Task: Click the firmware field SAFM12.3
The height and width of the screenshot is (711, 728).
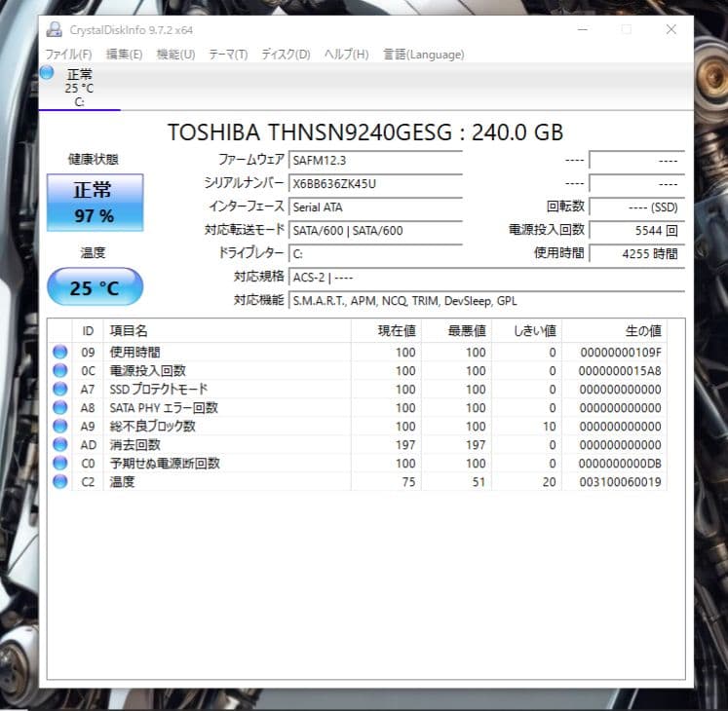Action: point(375,161)
